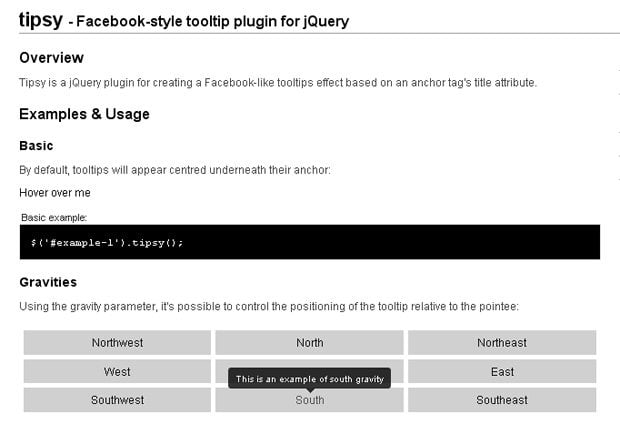Click the South gravity button
The width and height of the screenshot is (620, 424).
click(x=310, y=400)
